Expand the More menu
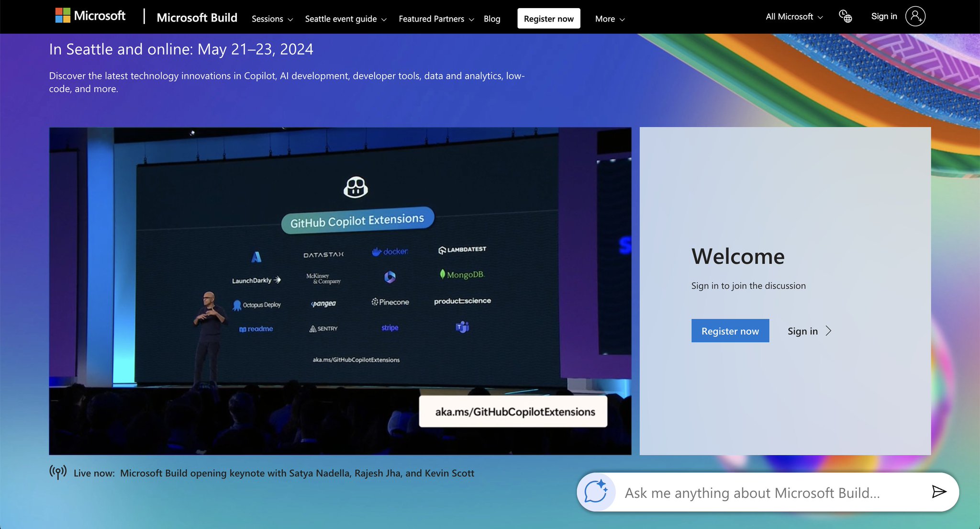This screenshot has height=529, width=980. (610, 19)
